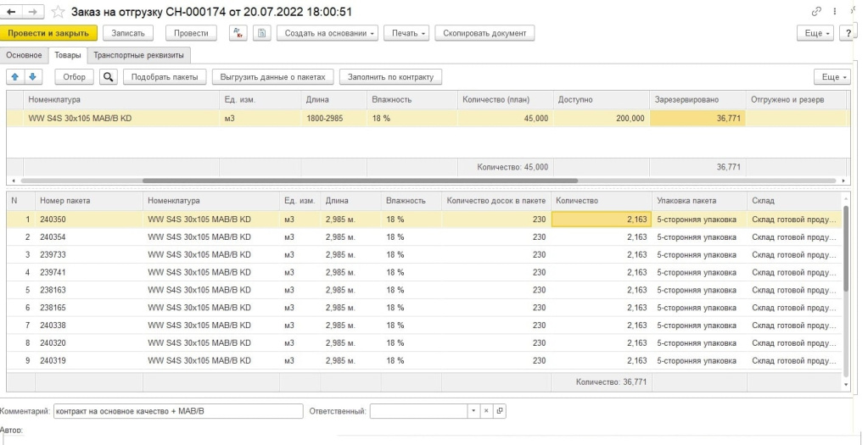
Task: Copy link to document with chain icon
Action: 816,12
